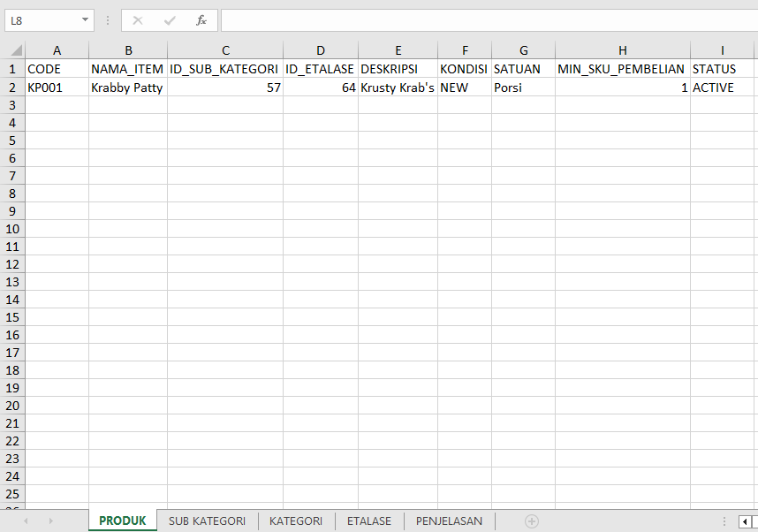Click the Insert Function fx icon
Screen dimensions: 758x532
click(201, 20)
